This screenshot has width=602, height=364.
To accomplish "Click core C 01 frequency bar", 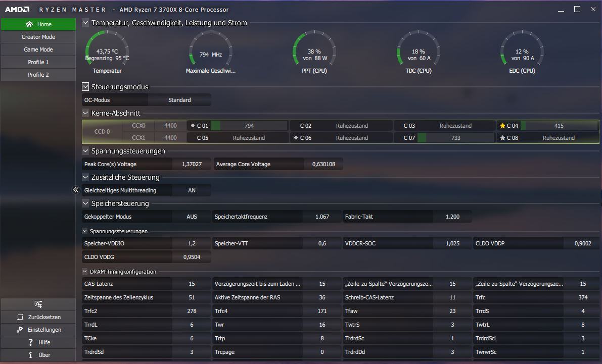I will pos(249,126).
